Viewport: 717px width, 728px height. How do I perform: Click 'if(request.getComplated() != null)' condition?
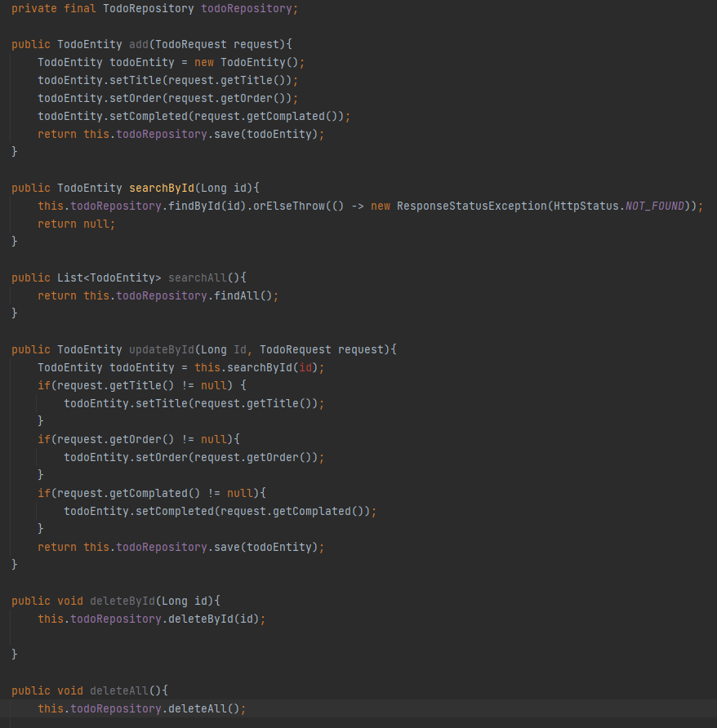(148, 493)
